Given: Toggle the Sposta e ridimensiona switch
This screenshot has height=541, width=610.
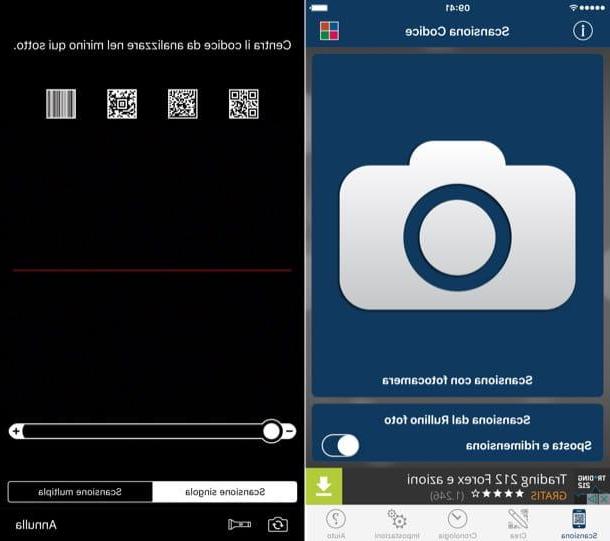Looking at the screenshot, I should [x=340, y=445].
